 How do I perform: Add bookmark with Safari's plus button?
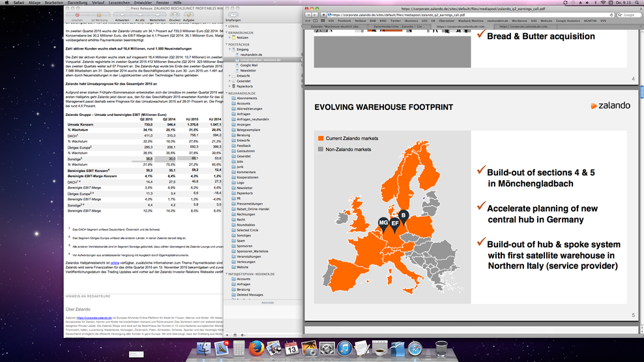[324, 15]
